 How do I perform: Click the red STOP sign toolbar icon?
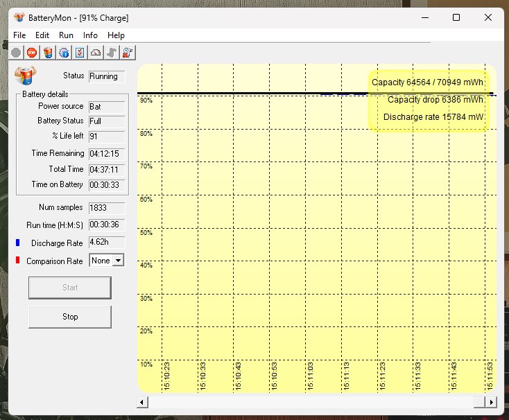[32, 53]
